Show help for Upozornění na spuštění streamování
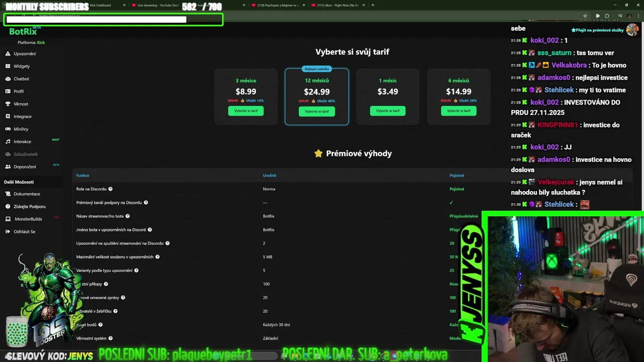 click(x=168, y=243)
